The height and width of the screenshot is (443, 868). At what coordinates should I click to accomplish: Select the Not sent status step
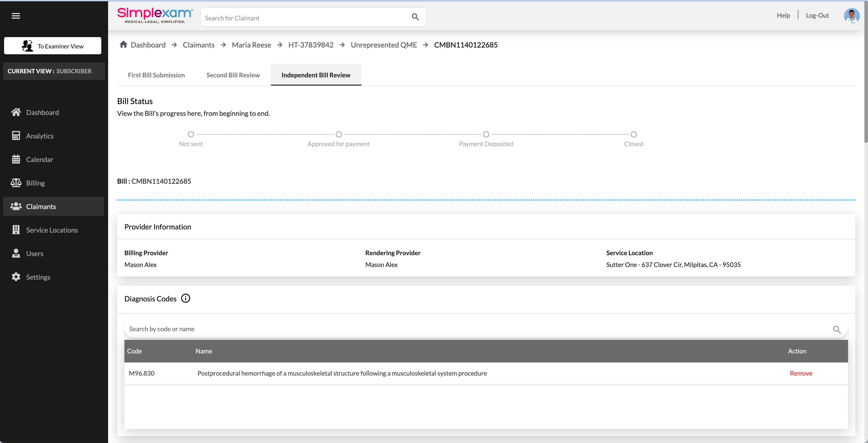pyautogui.click(x=191, y=135)
